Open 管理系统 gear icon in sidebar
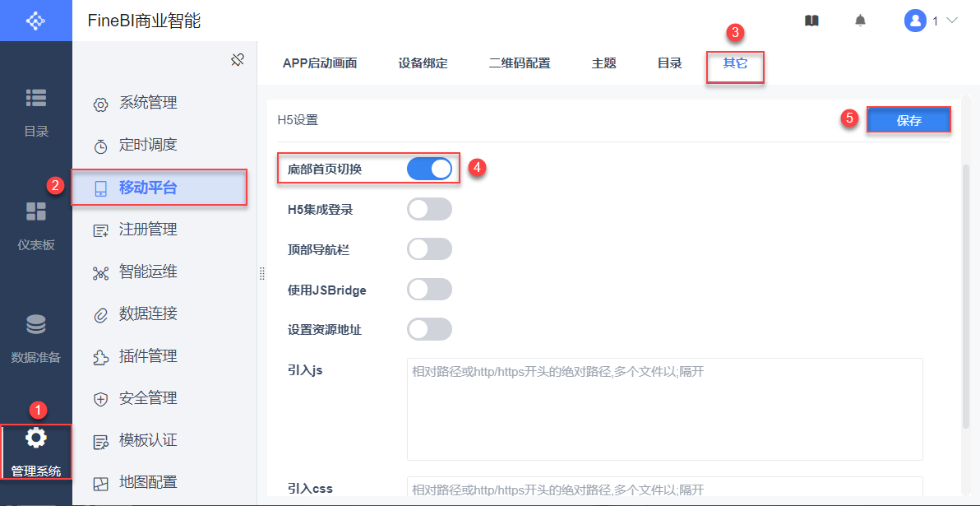The height and width of the screenshot is (506, 980). (36, 438)
